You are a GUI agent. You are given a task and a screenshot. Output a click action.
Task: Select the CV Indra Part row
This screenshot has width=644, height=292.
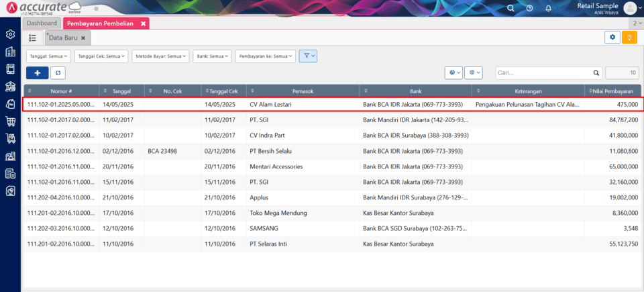332,136
